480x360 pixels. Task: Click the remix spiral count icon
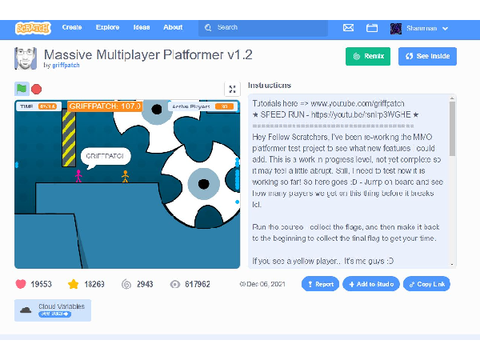point(126,284)
